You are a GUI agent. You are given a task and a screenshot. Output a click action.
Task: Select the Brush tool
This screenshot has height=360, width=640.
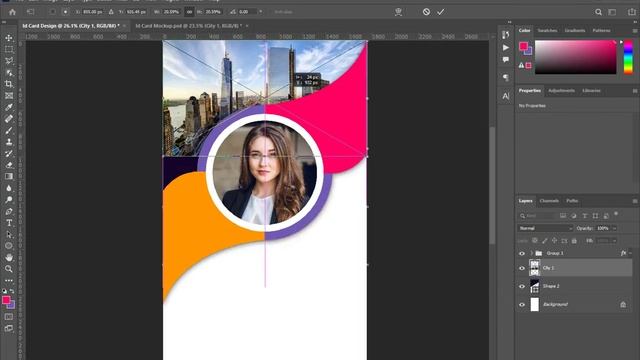(9, 131)
